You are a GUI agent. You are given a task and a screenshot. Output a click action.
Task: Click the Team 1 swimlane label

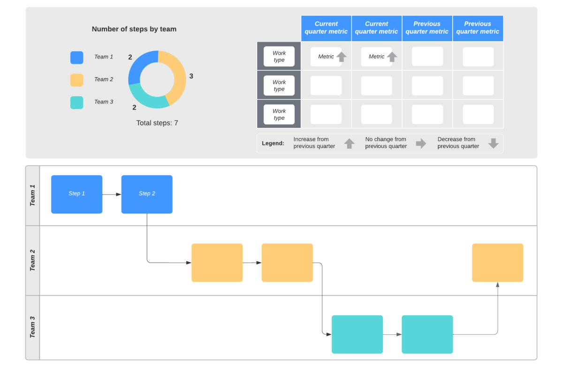(x=32, y=196)
